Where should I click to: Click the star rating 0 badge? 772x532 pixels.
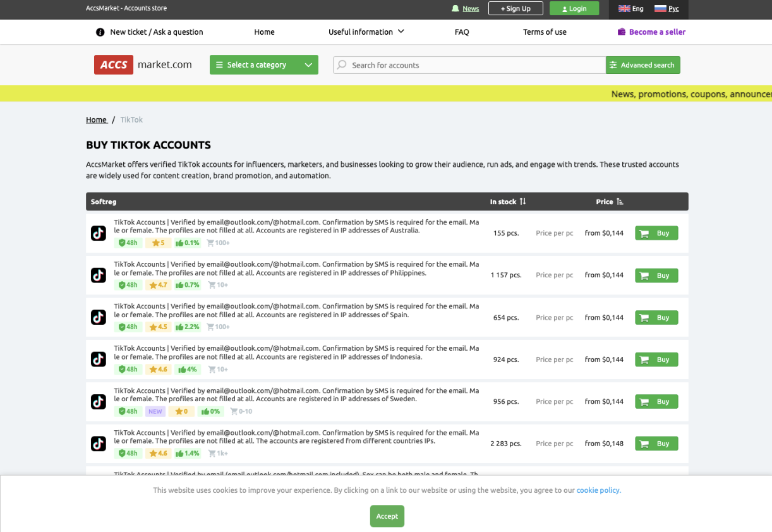click(x=181, y=411)
